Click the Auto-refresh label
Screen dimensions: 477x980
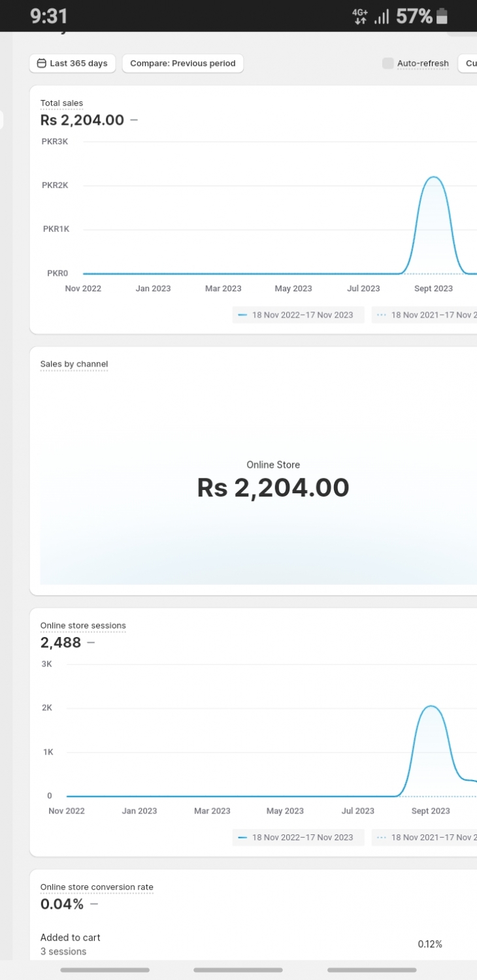pos(423,63)
